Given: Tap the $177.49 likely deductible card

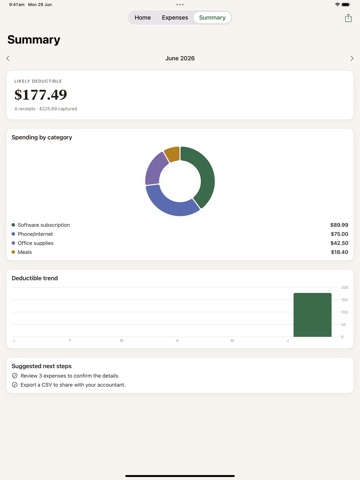Looking at the screenshot, I should [180, 95].
